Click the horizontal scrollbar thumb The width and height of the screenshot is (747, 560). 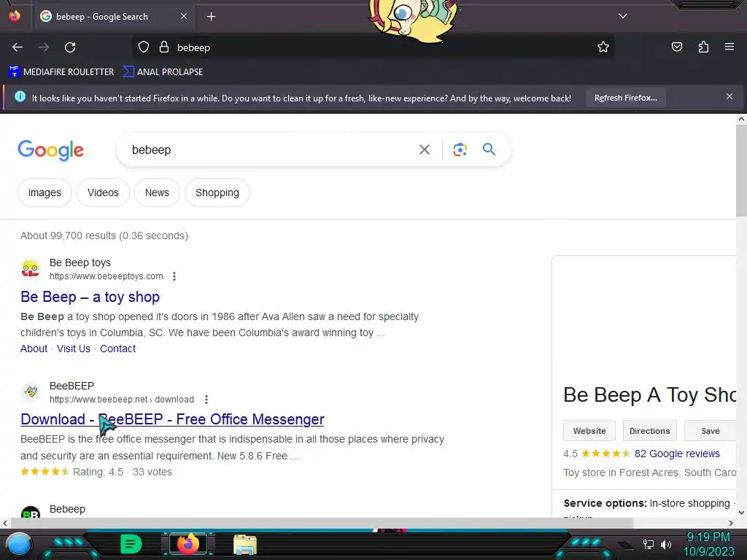pos(320,523)
